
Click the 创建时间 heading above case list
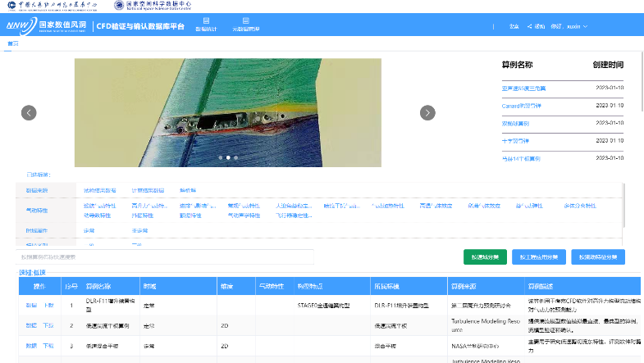pos(608,65)
